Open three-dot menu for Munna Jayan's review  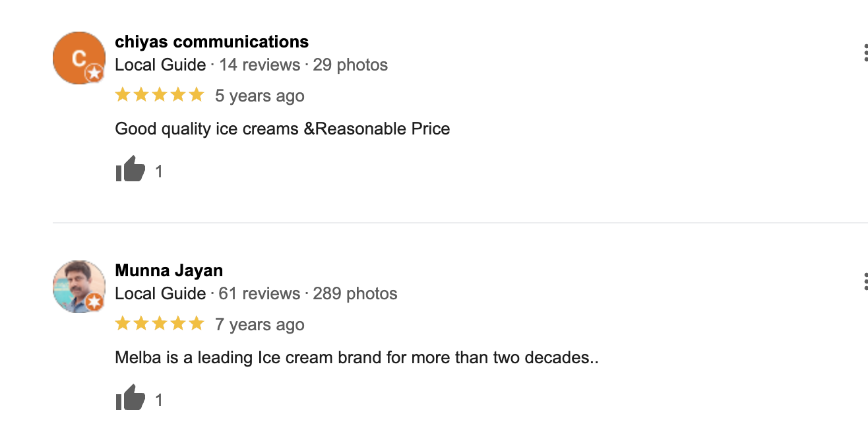(x=865, y=281)
